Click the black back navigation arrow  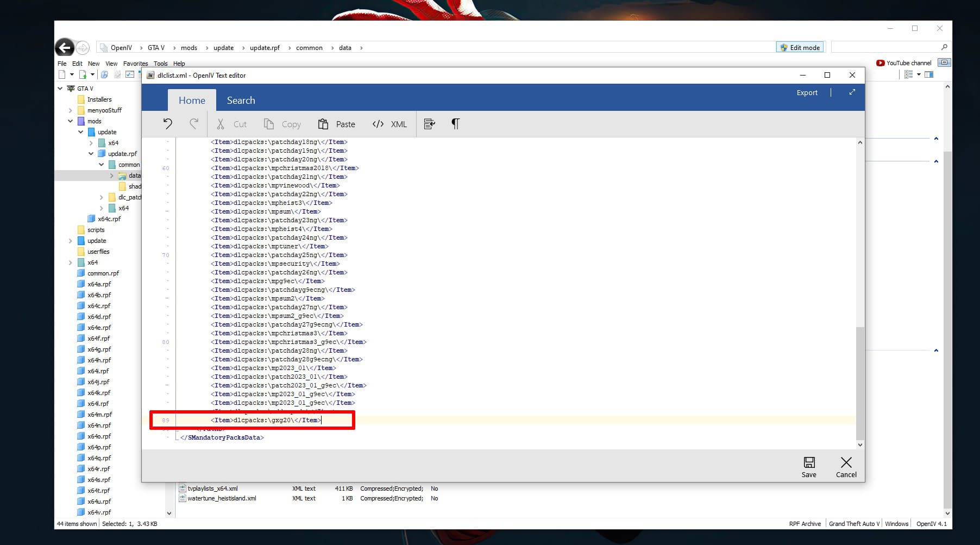[x=65, y=48]
